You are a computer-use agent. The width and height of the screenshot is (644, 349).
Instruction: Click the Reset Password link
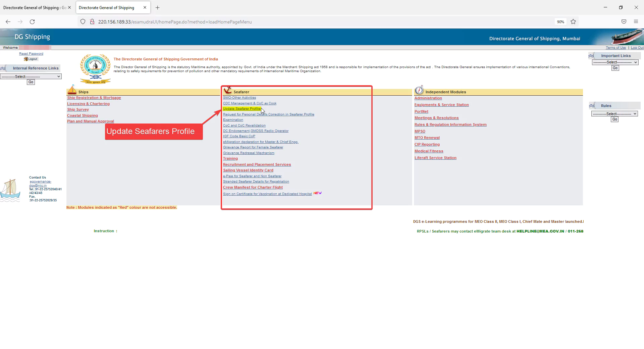point(31,54)
